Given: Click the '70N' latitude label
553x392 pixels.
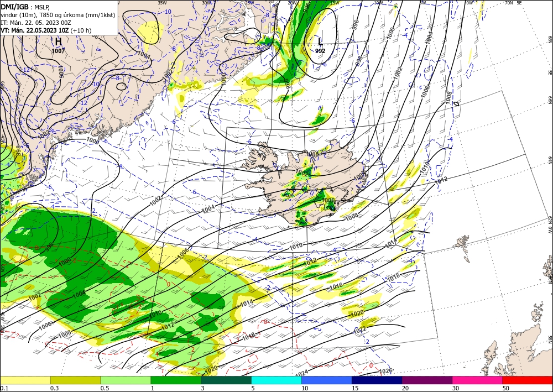Looking at the screenshot, I should point(509,3).
